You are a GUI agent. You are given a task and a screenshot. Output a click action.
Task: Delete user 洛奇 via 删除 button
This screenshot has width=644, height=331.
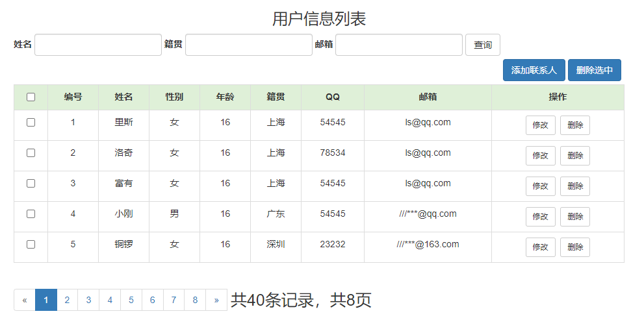click(575, 156)
